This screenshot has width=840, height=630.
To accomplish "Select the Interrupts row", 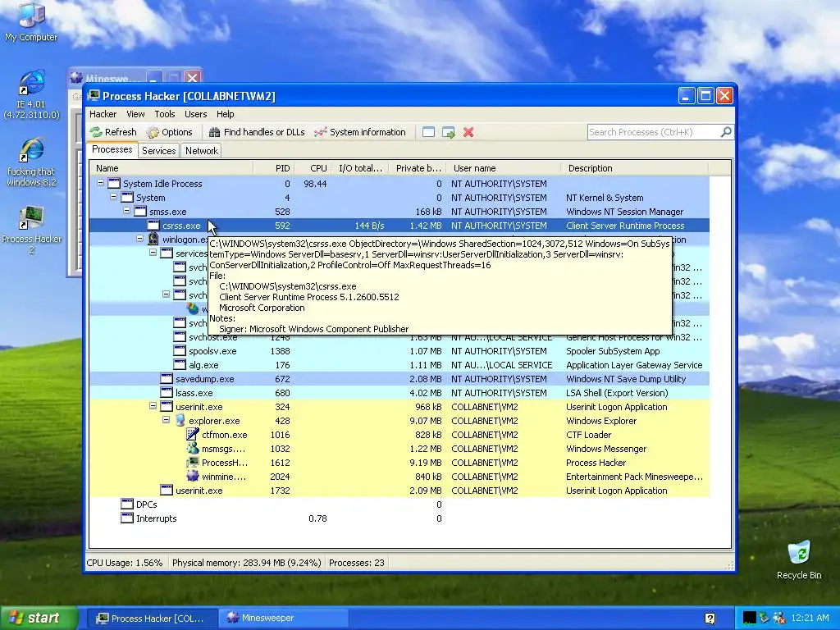I will (x=399, y=518).
